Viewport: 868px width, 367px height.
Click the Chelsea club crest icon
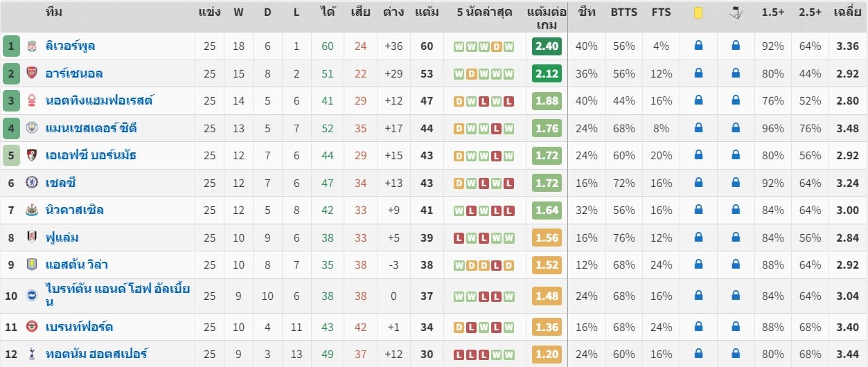point(32,183)
